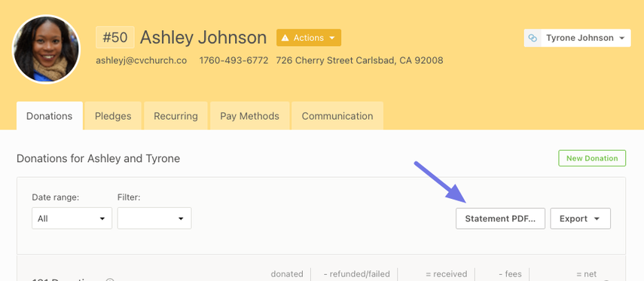Image resolution: width=644 pixels, height=281 pixels.
Task: Select the Donations tab
Action: click(49, 116)
